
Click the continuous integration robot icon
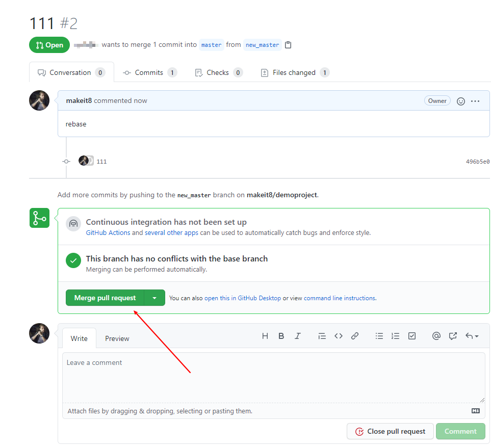(73, 224)
